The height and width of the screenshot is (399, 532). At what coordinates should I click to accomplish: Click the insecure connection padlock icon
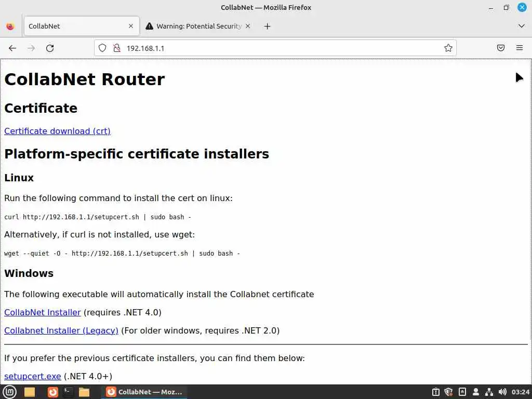117,48
